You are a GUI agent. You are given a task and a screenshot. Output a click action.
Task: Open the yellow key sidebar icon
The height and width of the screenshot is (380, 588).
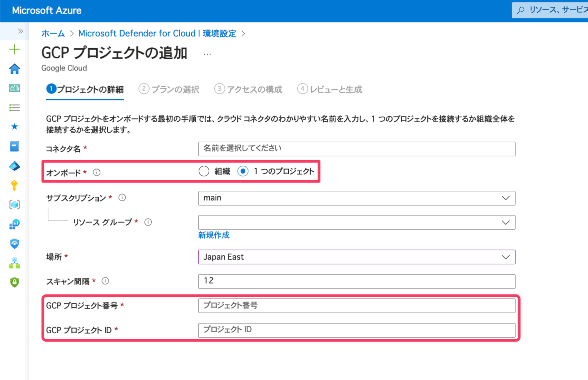[x=14, y=185]
